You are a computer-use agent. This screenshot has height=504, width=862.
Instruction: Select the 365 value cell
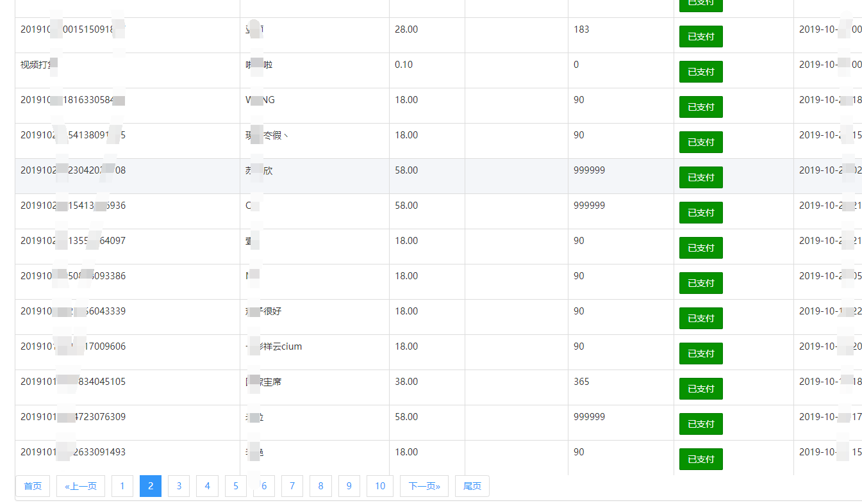pyautogui.click(x=620, y=387)
